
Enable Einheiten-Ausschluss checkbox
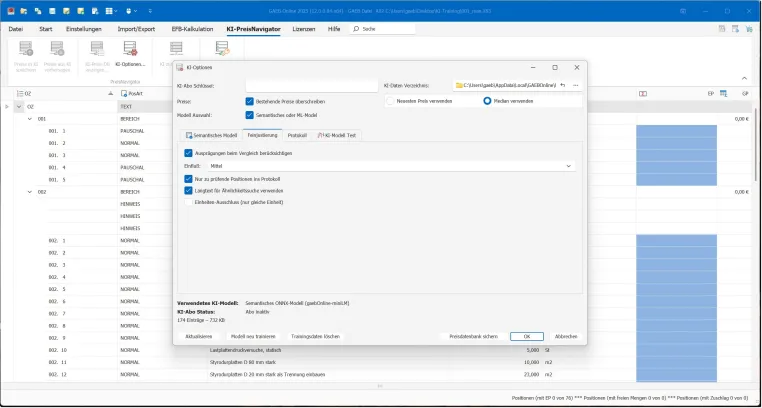tap(189, 202)
